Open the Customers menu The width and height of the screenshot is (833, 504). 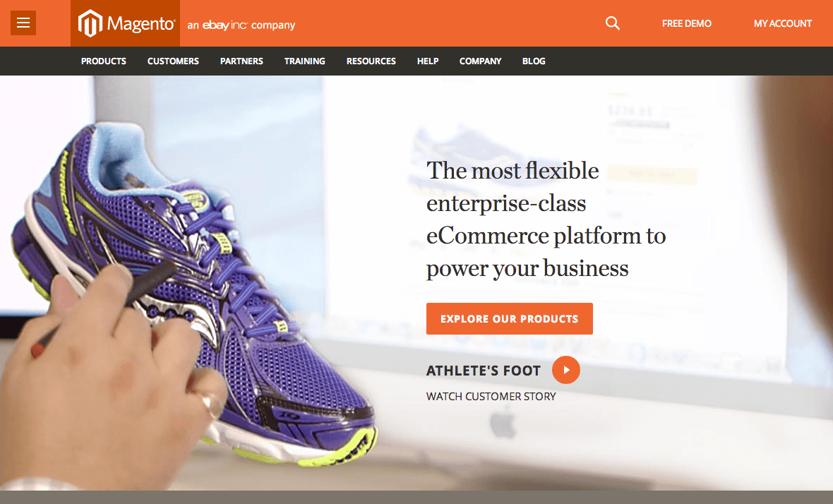(x=173, y=61)
